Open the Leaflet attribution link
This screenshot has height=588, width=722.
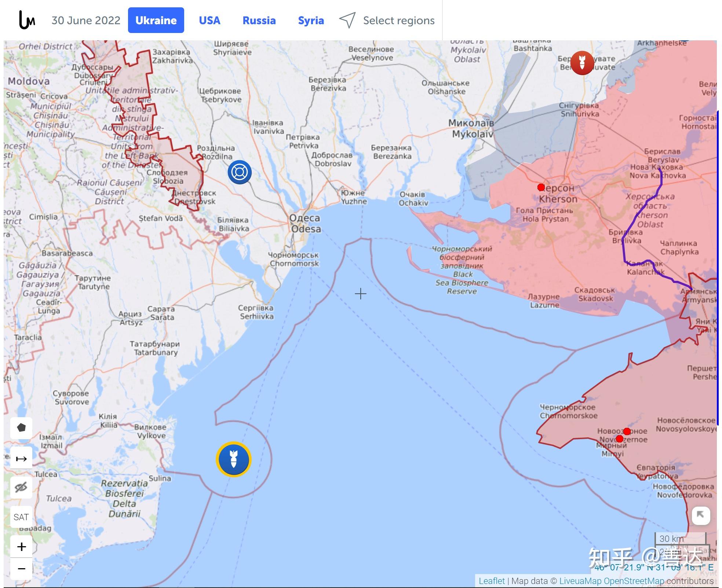(492, 581)
